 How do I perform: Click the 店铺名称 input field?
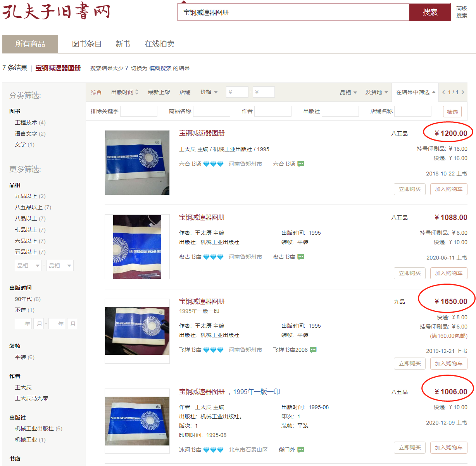[x=413, y=111]
